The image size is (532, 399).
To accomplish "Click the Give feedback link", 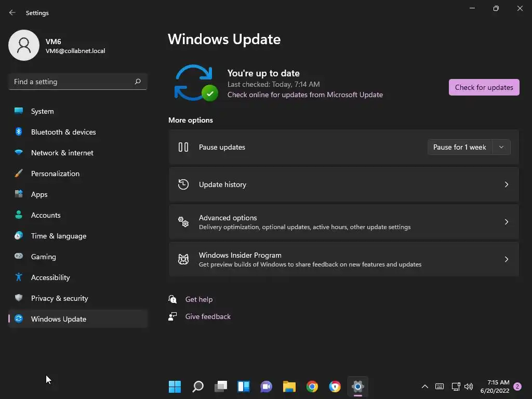I will 208,316.
